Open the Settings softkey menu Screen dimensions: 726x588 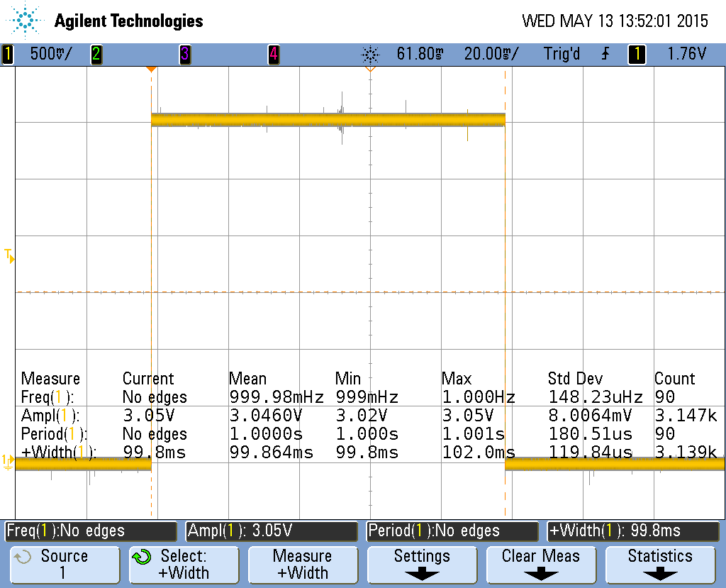(x=422, y=565)
